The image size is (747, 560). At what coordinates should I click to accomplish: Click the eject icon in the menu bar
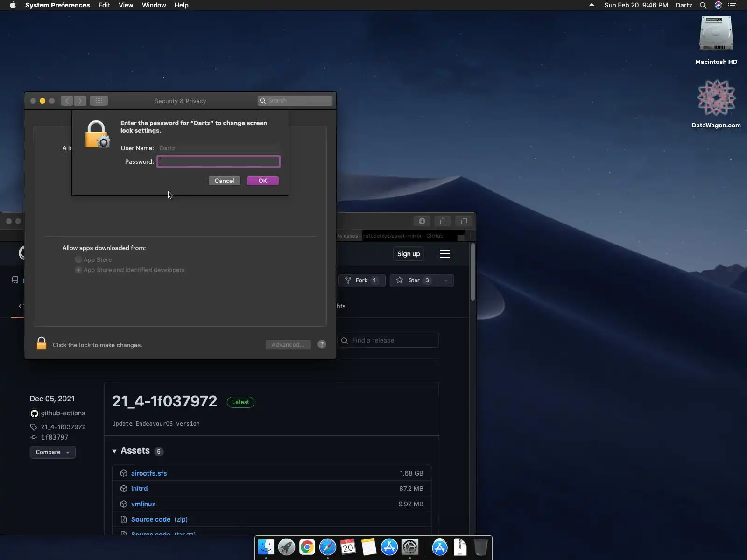(592, 5)
